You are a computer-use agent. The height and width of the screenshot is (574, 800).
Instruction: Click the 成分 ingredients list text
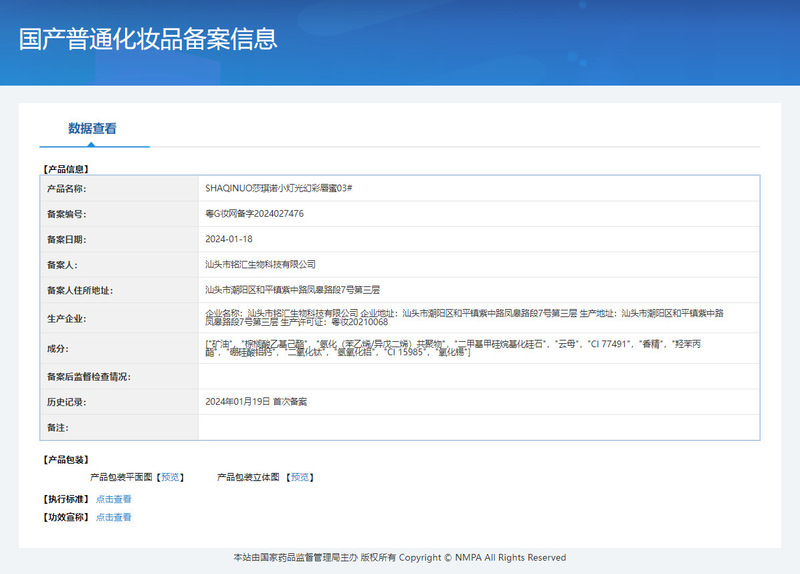coord(453,348)
